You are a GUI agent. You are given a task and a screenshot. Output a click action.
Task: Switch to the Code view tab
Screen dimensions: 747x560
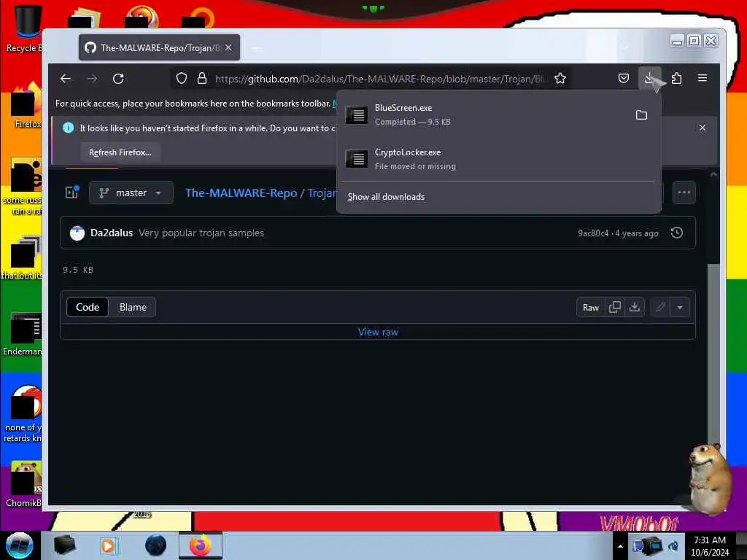pyautogui.click(x=88, y=307)
